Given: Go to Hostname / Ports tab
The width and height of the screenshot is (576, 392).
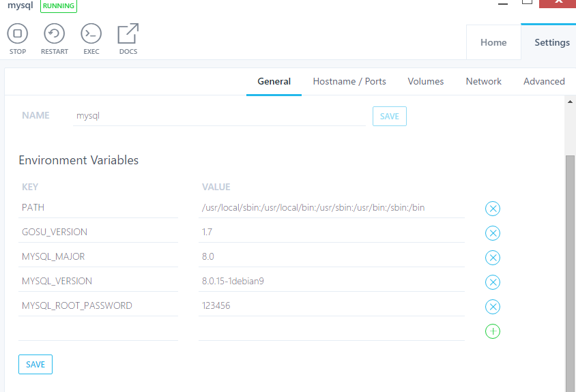Looking at the screenshot, I should coord(349,82).
